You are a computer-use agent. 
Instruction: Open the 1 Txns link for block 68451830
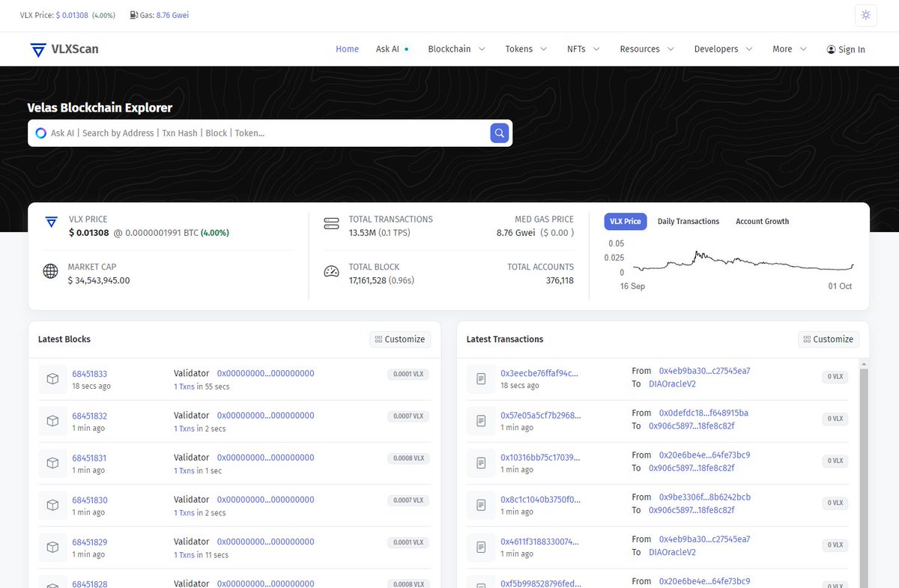pos(184,513)
